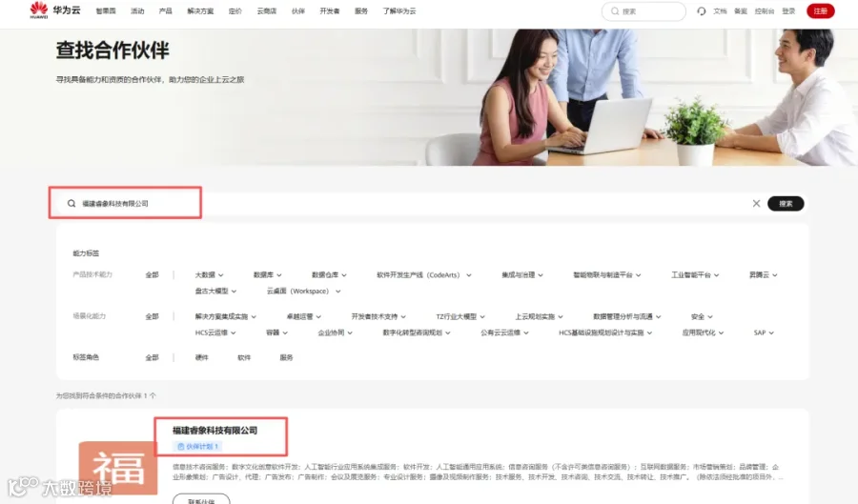Click the 登录 link
Screen dimensions: 858x504
click(788, 10)
